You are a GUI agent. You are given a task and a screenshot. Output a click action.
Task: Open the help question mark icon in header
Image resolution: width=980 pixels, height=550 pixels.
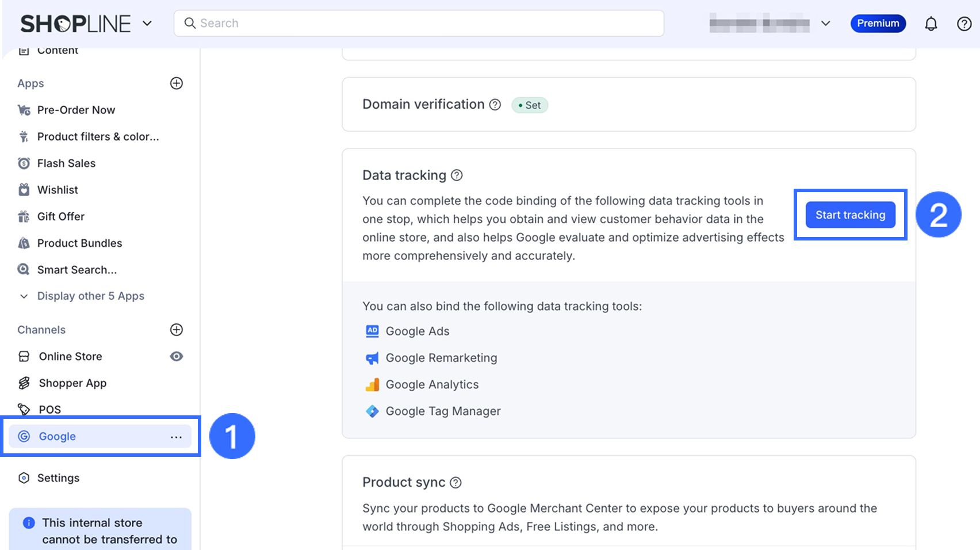pyautogui.click(x=964, y=24)
